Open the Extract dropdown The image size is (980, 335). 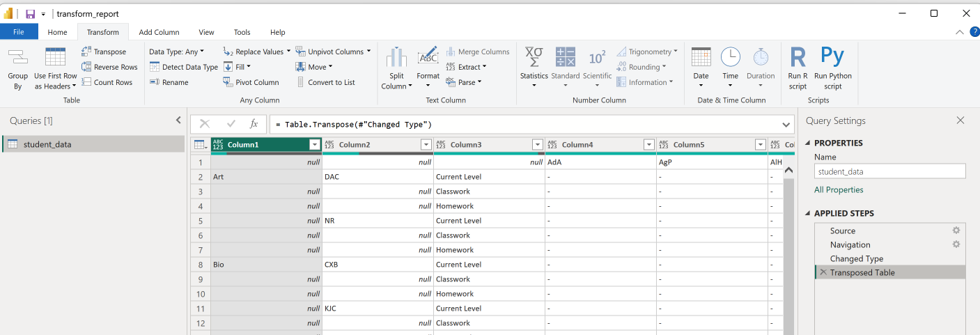(466, 67)
